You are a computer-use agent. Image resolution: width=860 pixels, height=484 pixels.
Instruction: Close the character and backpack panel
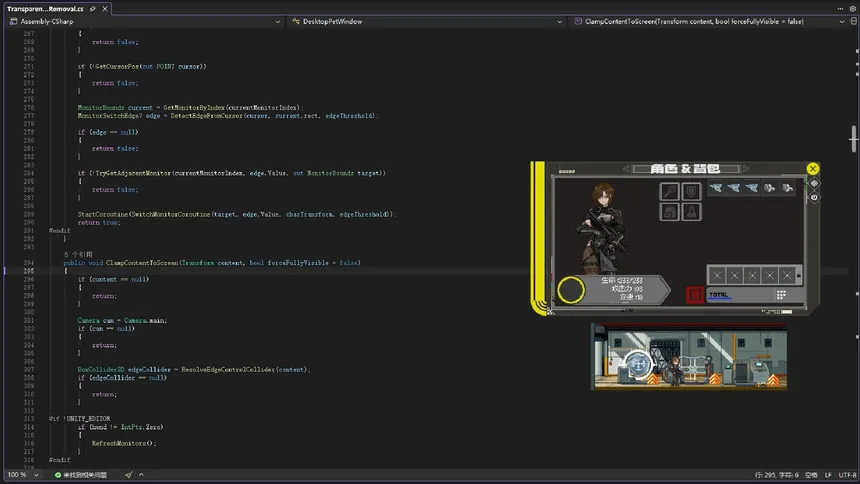pos(813,168)
